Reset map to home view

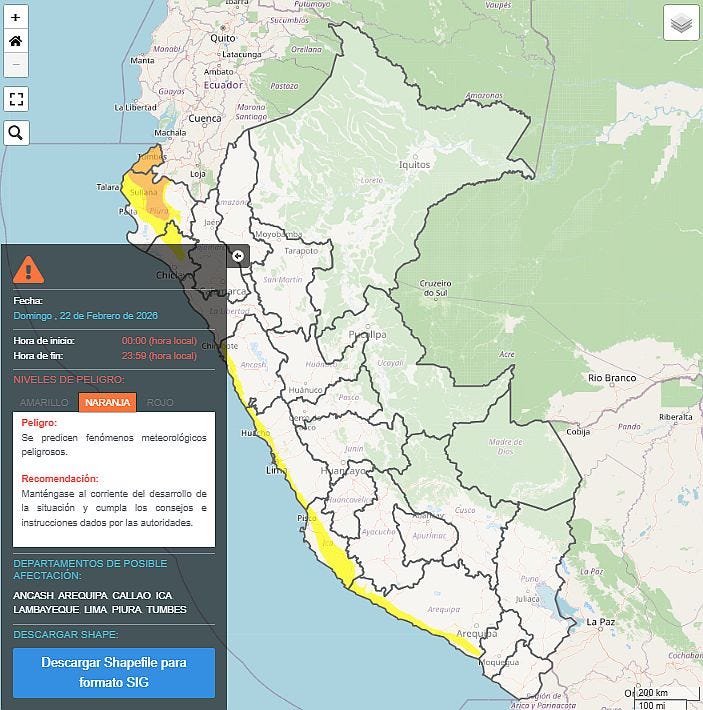(16, 41)
